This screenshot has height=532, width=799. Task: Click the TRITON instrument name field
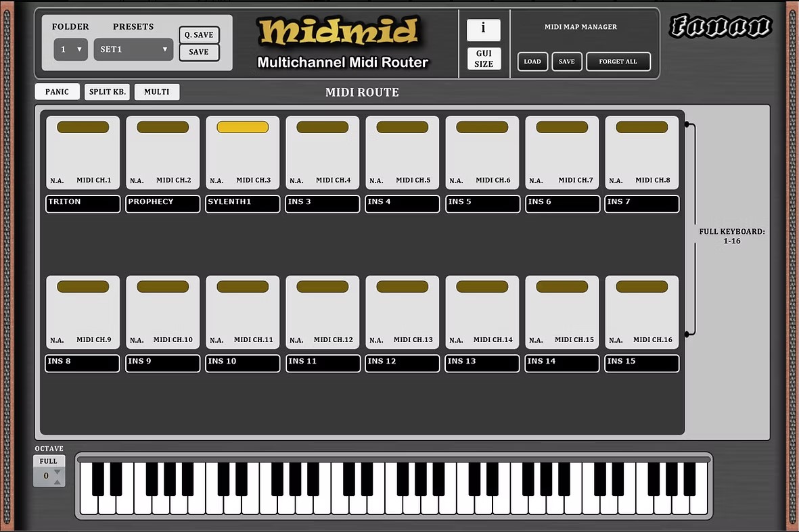pos(82,203)
